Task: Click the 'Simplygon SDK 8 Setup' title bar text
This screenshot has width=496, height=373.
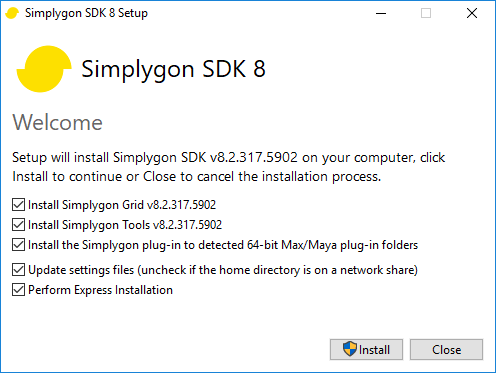Action: pos(86,13)
